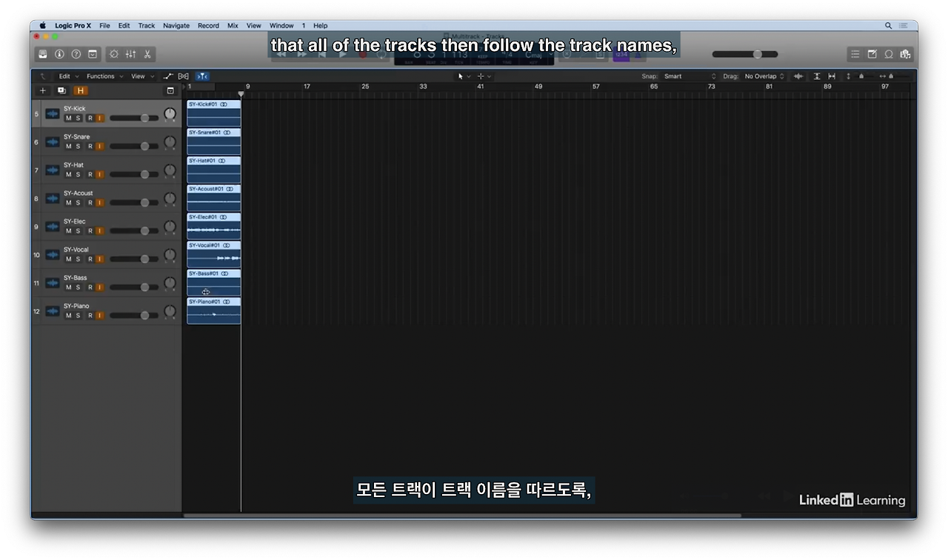The image size is (948, 560).
Task: Click the duplicate track icon
Action: coord(61,90)
